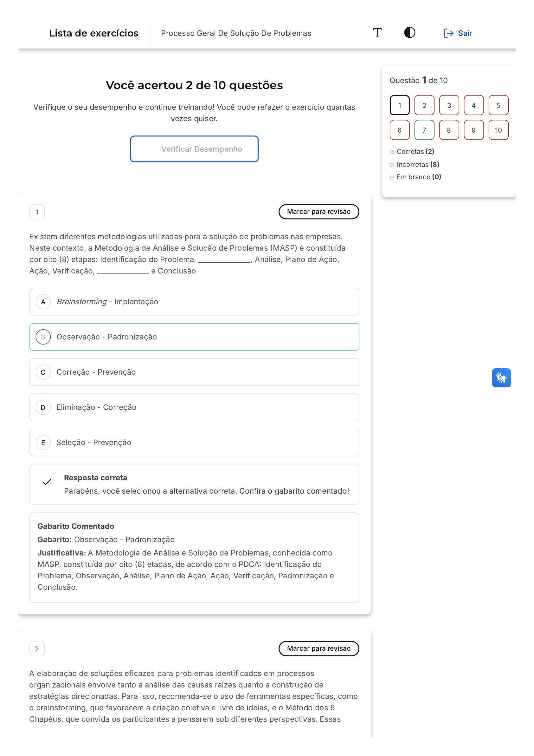Screen dimensions: 534x756
Task: Choose option D Eliminação - Correção
Action: pyautogui.click(x=194, y=407)
